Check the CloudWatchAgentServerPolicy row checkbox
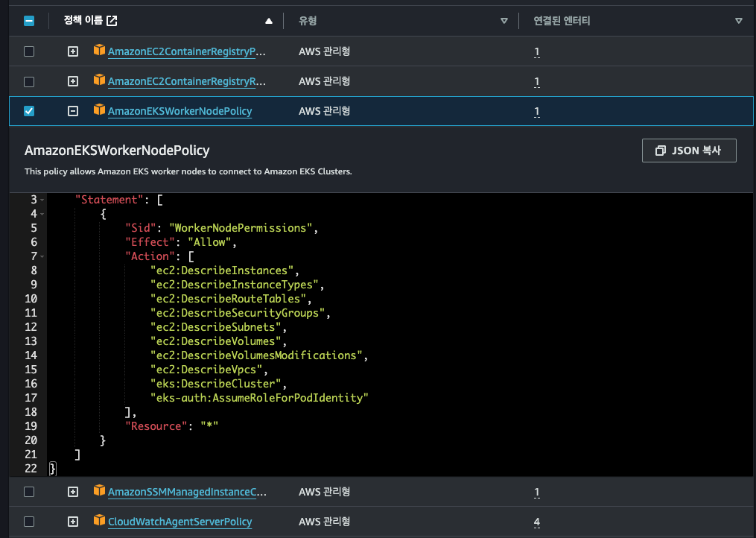756x538 pixels. [x=29, y=522]
